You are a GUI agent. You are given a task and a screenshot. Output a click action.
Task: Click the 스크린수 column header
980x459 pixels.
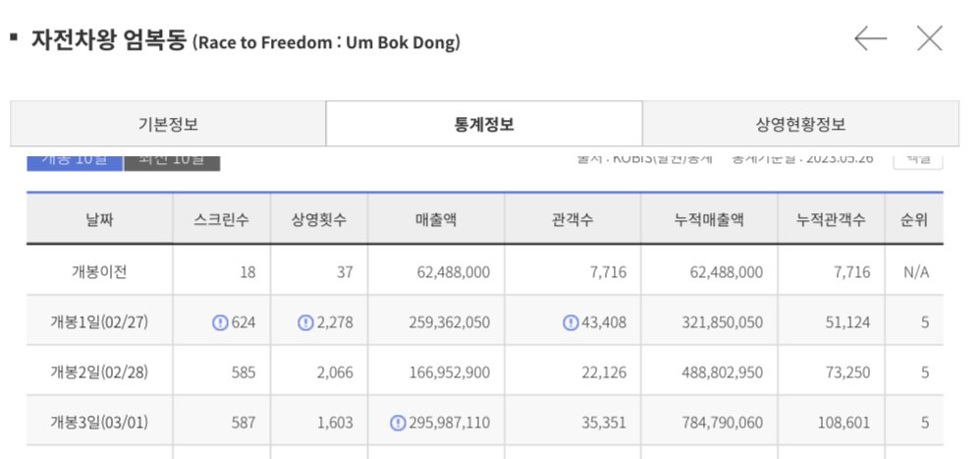221,219
